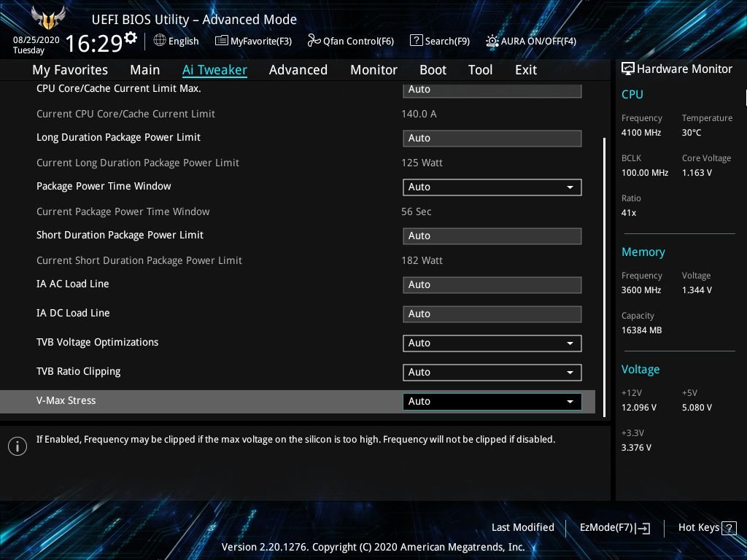Open the Monitor tab

pyautogui.click(x=373, y=70)
